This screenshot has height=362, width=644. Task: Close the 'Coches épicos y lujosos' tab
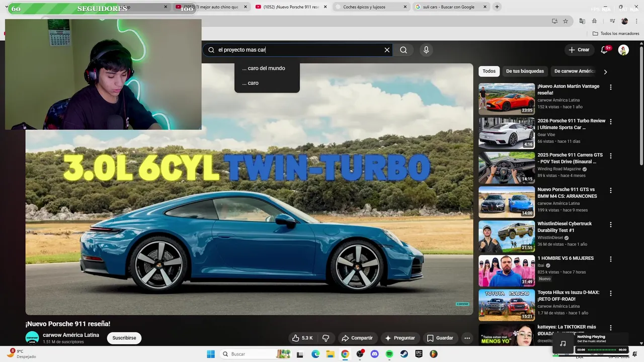pos(405,7)
